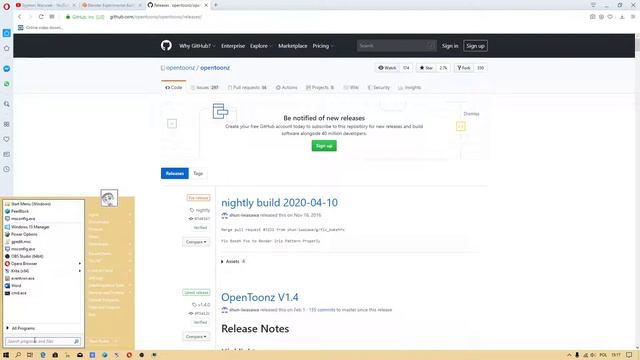Open Task View on the taskbar
Viewport: 640px width, 360px height.
point(30,355)
